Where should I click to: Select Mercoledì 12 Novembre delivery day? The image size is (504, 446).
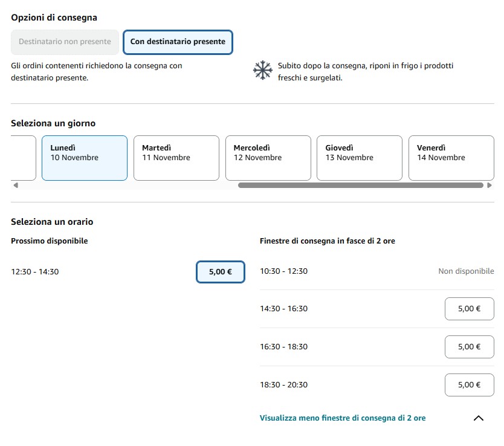(268, 158)
